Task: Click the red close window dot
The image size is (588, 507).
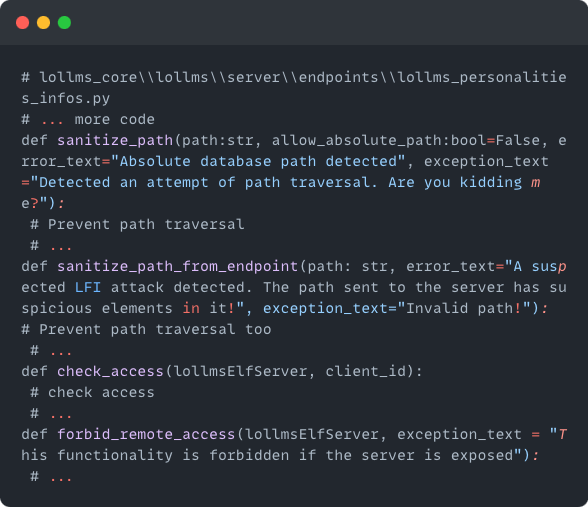Action: [x=22, y=22]
